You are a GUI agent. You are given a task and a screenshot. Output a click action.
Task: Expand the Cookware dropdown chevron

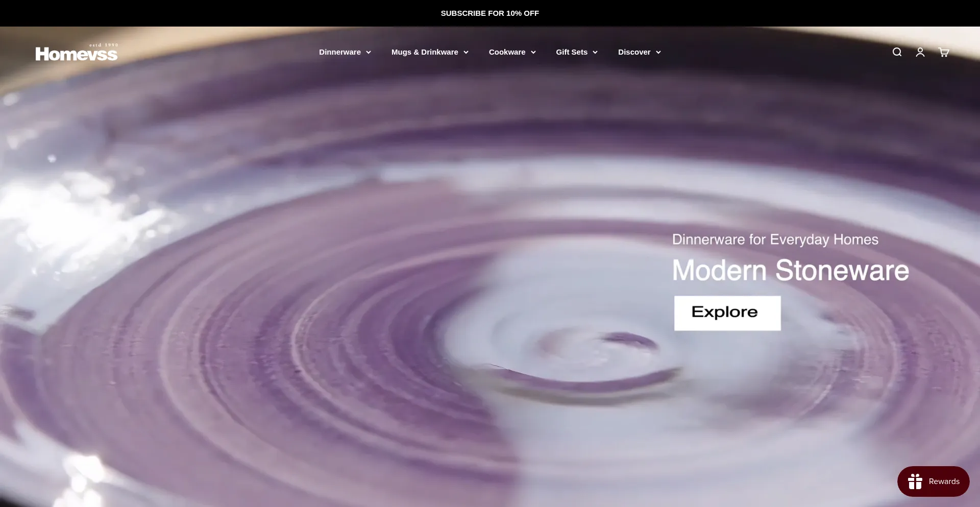point(533,53)
